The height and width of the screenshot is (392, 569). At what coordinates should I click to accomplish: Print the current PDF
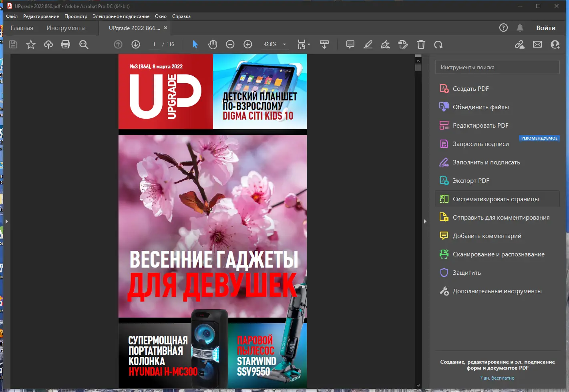pyautogui.click(x=66, y=44)
